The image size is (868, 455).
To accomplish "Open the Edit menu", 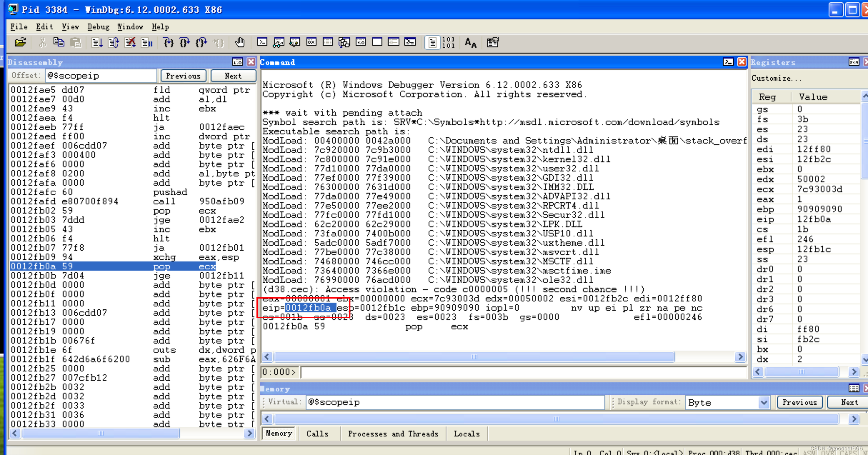I will point(45,27).
